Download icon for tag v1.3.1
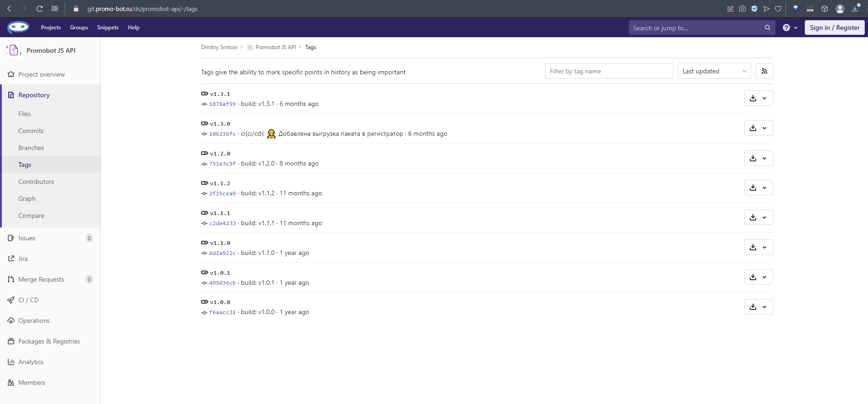This screenshot has height=404, width=868. (753, 98)
